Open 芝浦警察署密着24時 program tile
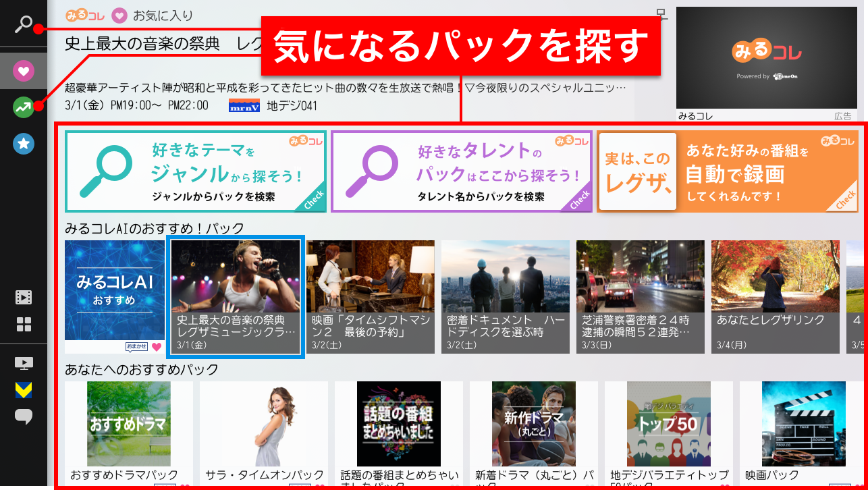Screen dimensions: 868x490 pos(641,296)
